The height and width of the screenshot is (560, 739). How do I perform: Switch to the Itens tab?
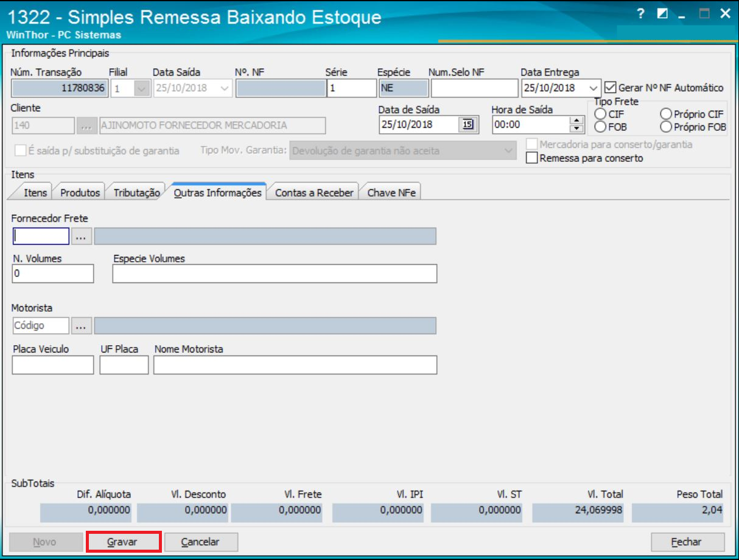[x=35, y=192]
